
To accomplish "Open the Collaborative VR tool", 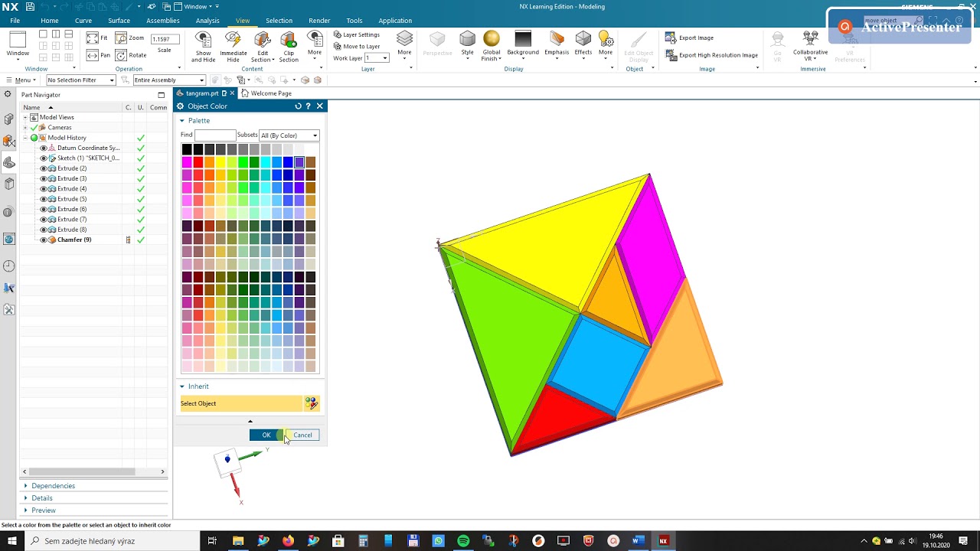I will tap(810, 46).
